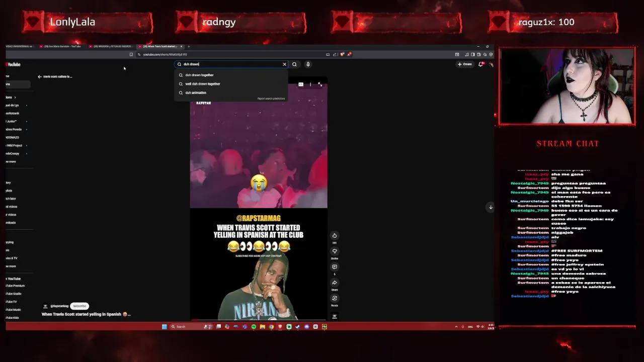The width and height of the screenshot is (644, 362).
Task: Show hidden tray icons chevron
Action: pyautogui.click(x=456, y=327)
